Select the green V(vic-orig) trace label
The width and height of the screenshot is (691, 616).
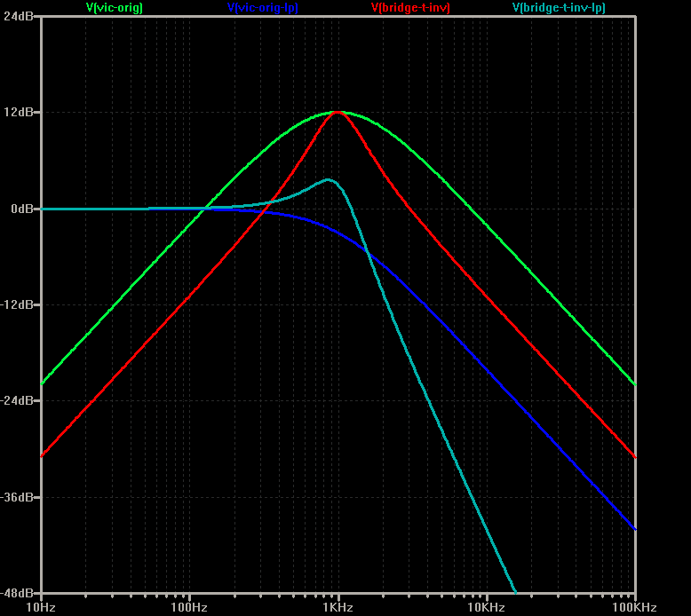point(115,7)
